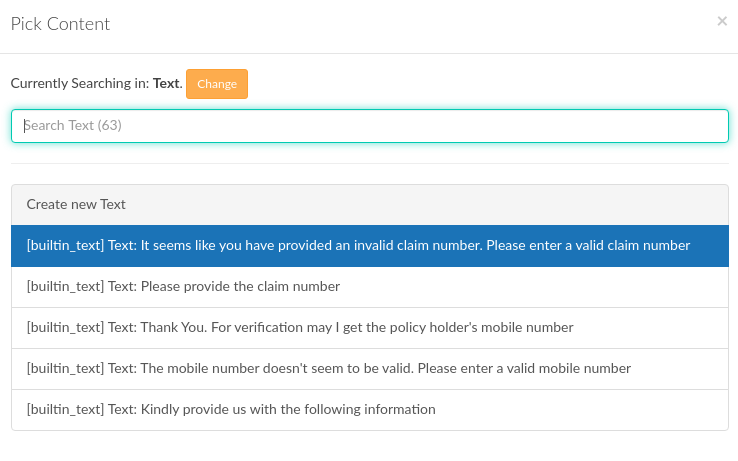Choose the invalid mobile number message
The width and height of the screenshot is (738, 461).
pyautogui.click(x=370, y=369)
